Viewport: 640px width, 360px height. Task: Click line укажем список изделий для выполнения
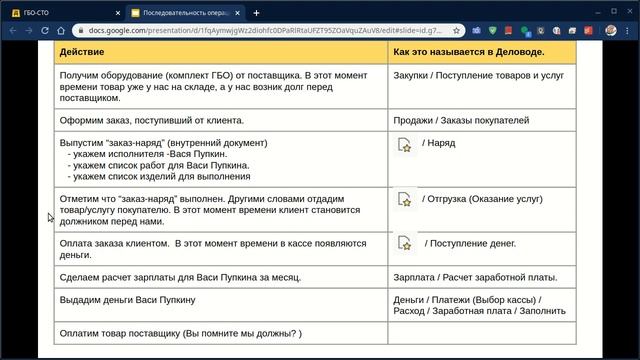pos(159,177)
